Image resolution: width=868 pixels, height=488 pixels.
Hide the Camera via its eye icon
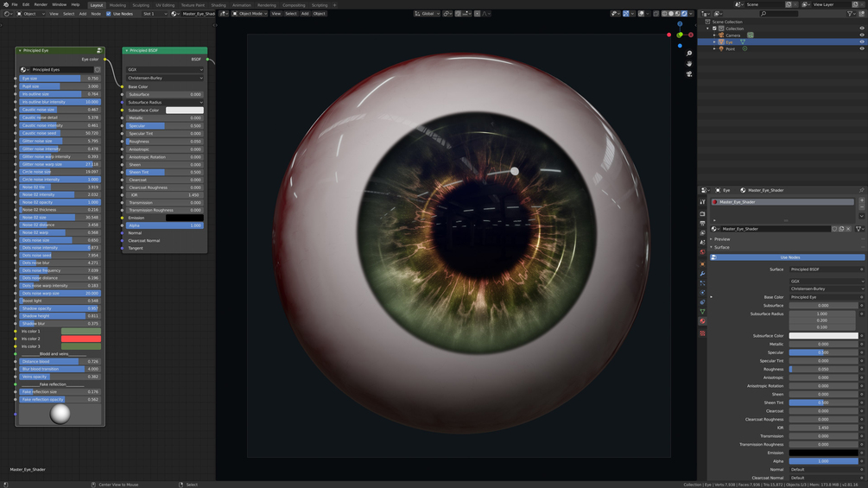(861, 35)
